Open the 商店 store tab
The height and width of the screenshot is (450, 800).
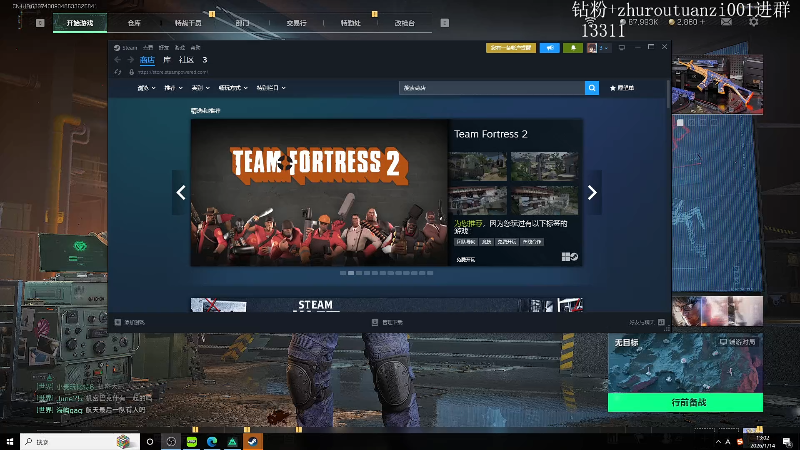pyautogui.click(x=147, y=60)
